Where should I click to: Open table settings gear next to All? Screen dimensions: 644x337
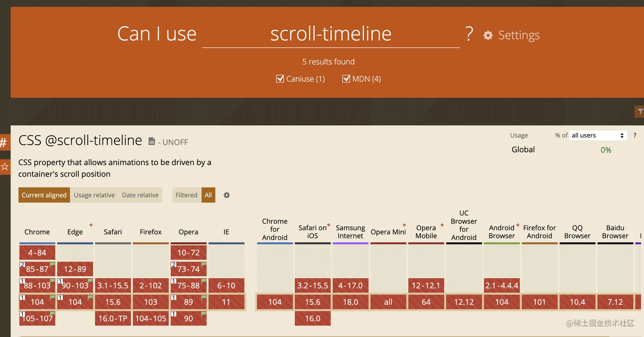click(227, 195)
